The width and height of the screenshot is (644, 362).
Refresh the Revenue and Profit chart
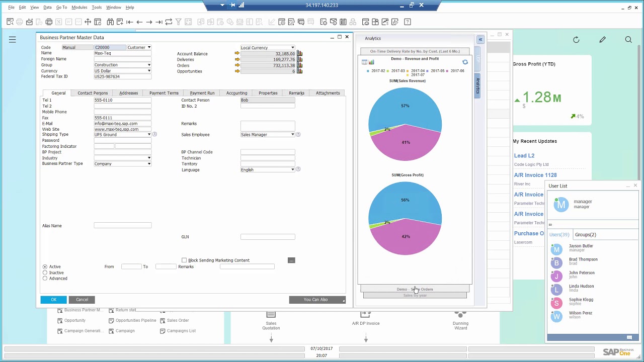[x=465, y=62]
